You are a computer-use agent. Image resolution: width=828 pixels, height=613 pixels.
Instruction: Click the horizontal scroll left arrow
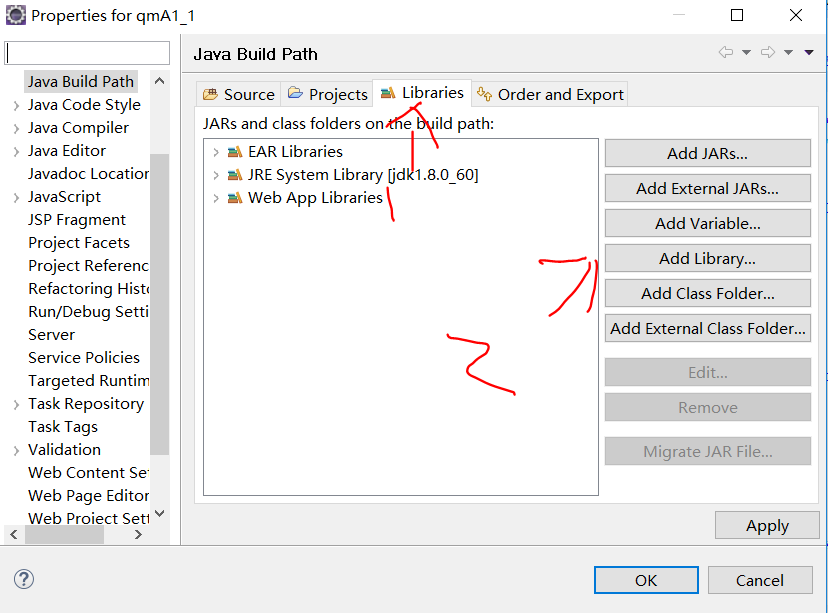pos(14,534)
